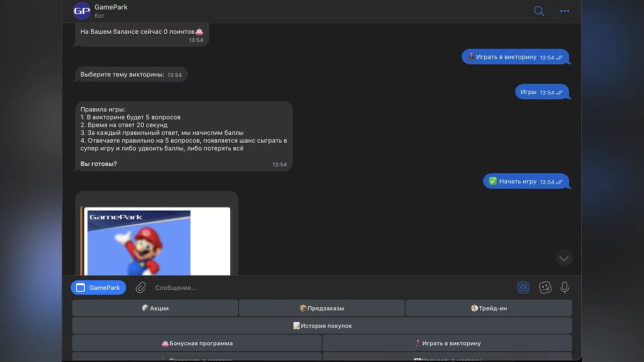This screenshot has width=644, height=362.
Task: Select the Предзаказы keyboard button
Action: pyautogui.click(x=321, y=308)
